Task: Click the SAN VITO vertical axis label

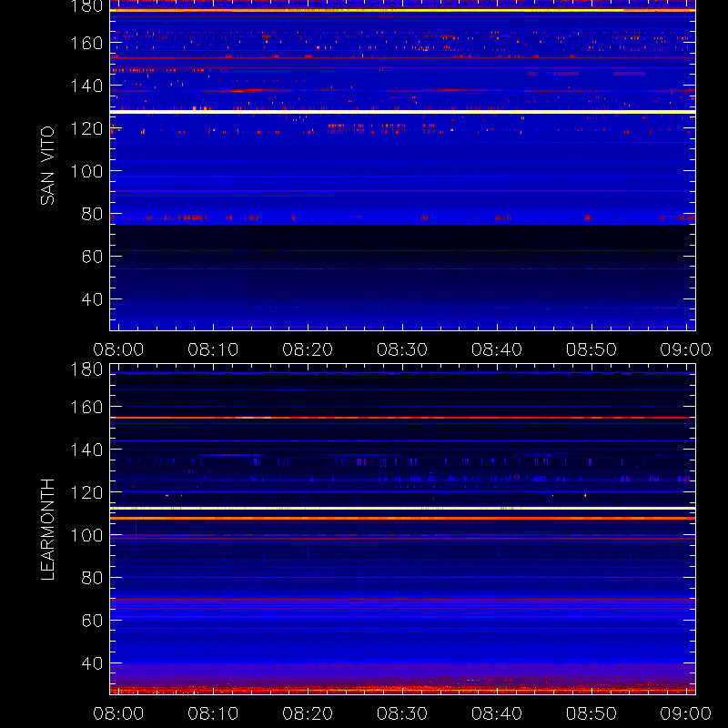Action: [x=47, y=166]
